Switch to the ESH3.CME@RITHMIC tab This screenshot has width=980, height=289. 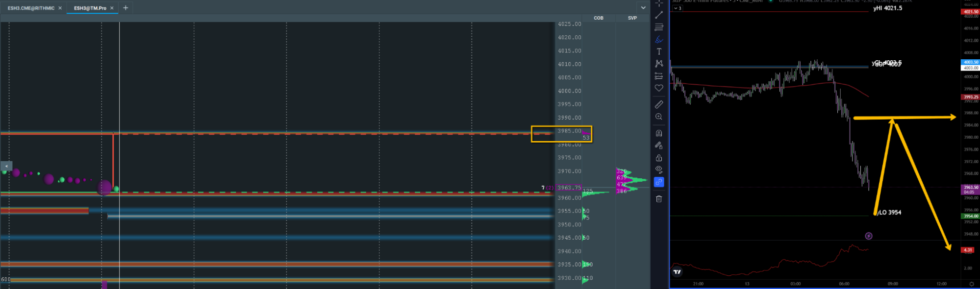click(x=31, y=8)
